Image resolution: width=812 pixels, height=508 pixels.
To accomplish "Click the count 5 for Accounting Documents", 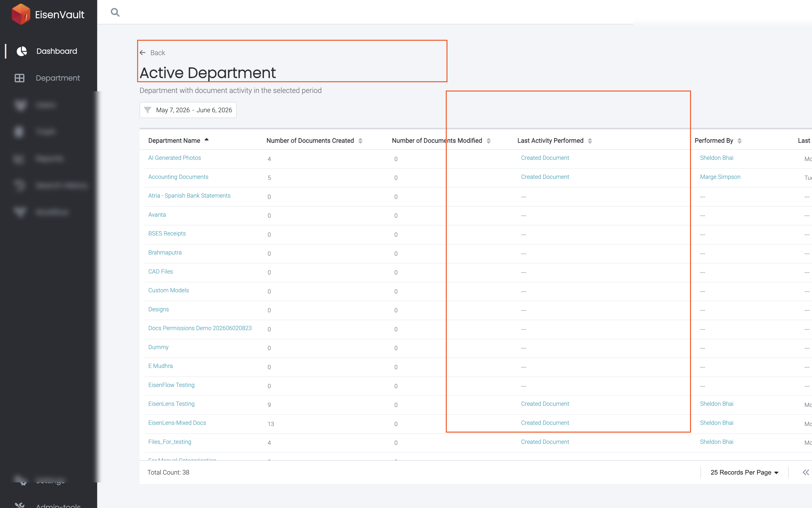I will 269,178.
